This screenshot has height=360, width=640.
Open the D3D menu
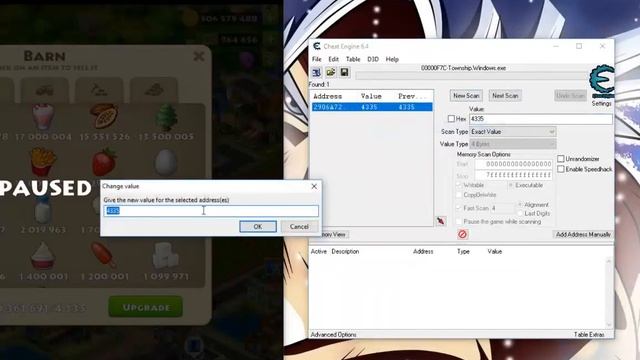(373, 59)
